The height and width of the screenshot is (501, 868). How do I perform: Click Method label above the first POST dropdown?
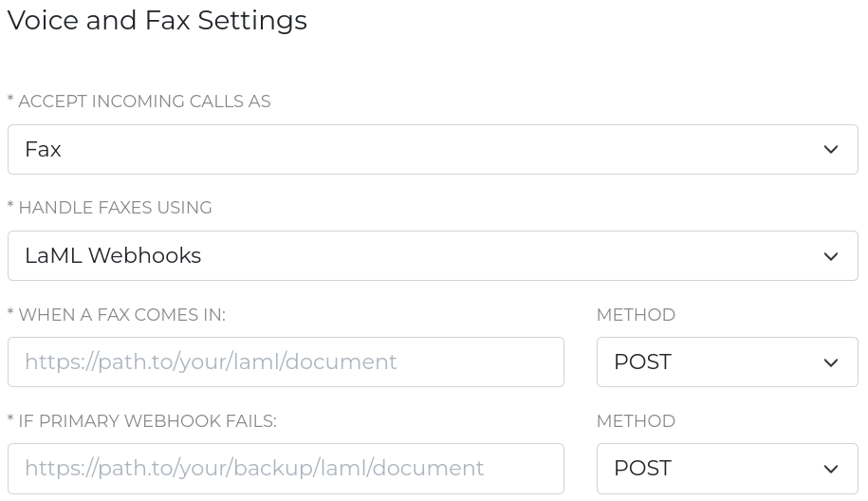coord(636,315)
